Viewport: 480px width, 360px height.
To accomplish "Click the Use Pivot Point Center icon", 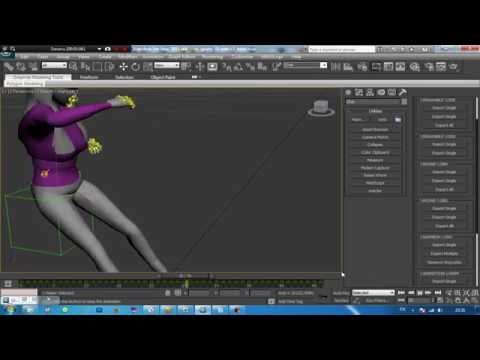I will click(186, 67).
